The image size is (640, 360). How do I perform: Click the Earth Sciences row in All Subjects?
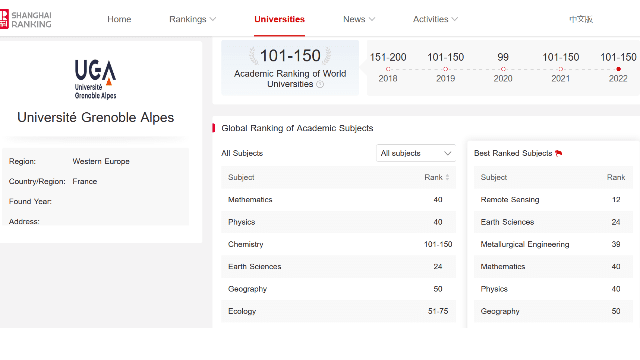click(338, 267)
